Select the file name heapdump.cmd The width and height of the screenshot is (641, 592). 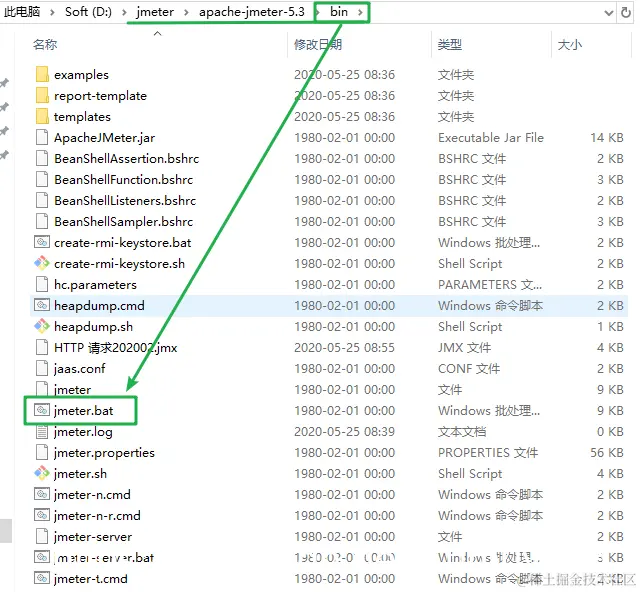(99, 306)
